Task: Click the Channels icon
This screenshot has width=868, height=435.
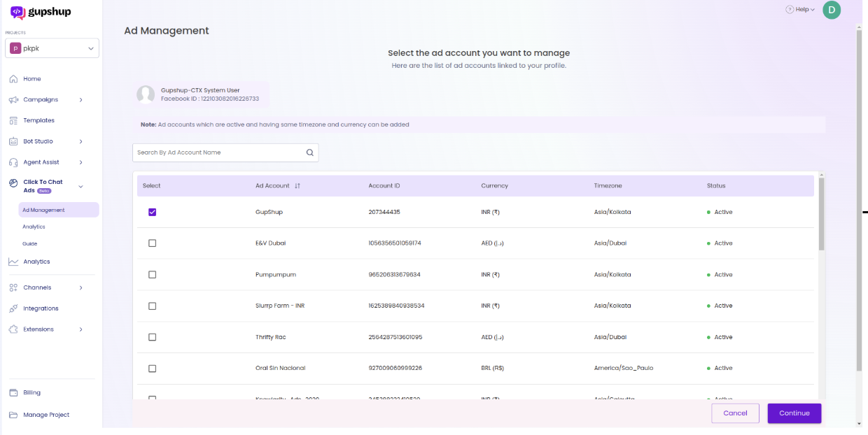Action: click(13, 287)
